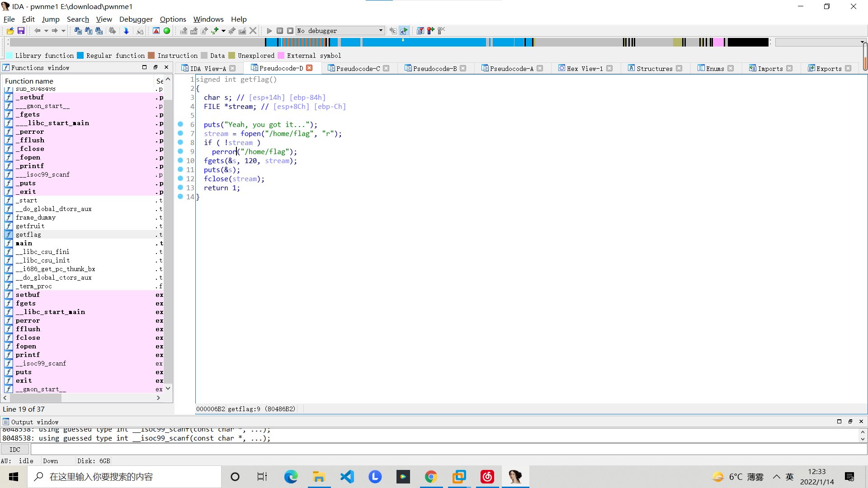The width and height of the screenshot is (868, 488).
Task: Click the Functions list scroll-right arrow
Action: coord(158,398)
